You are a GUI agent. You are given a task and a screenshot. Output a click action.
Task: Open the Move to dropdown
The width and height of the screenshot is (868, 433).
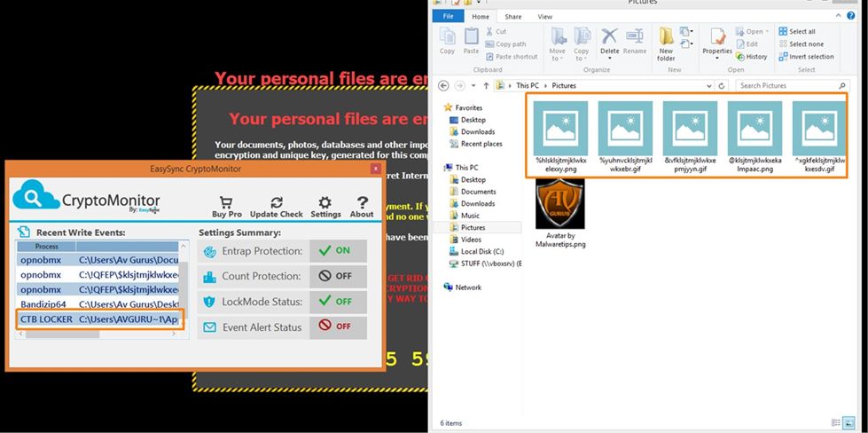558,44
